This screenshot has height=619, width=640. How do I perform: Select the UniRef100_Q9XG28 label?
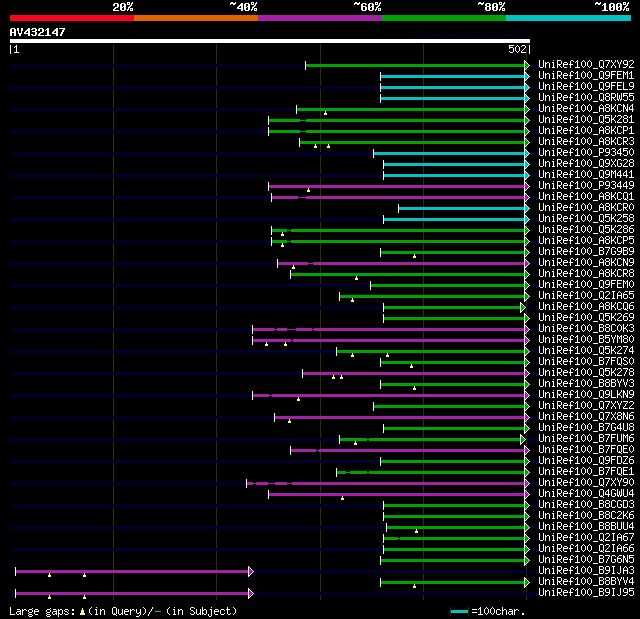coord(586,164)
